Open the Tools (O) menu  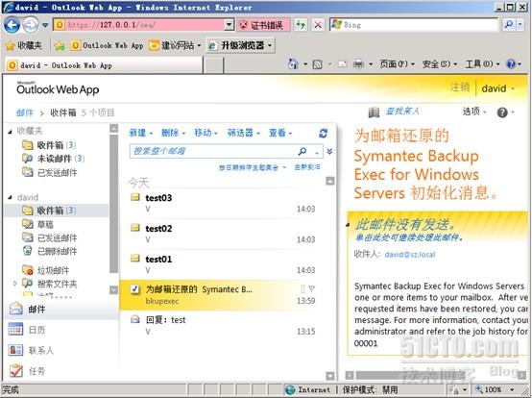(482, 63)
